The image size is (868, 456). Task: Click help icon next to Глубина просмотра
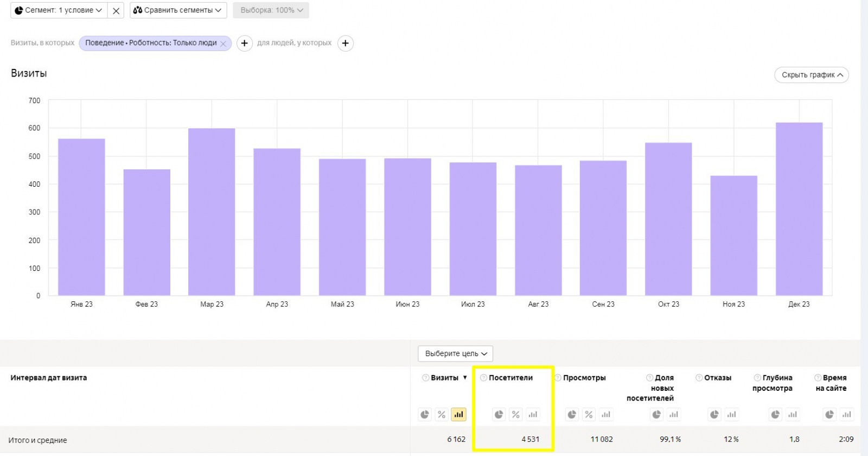click(757, 378)
